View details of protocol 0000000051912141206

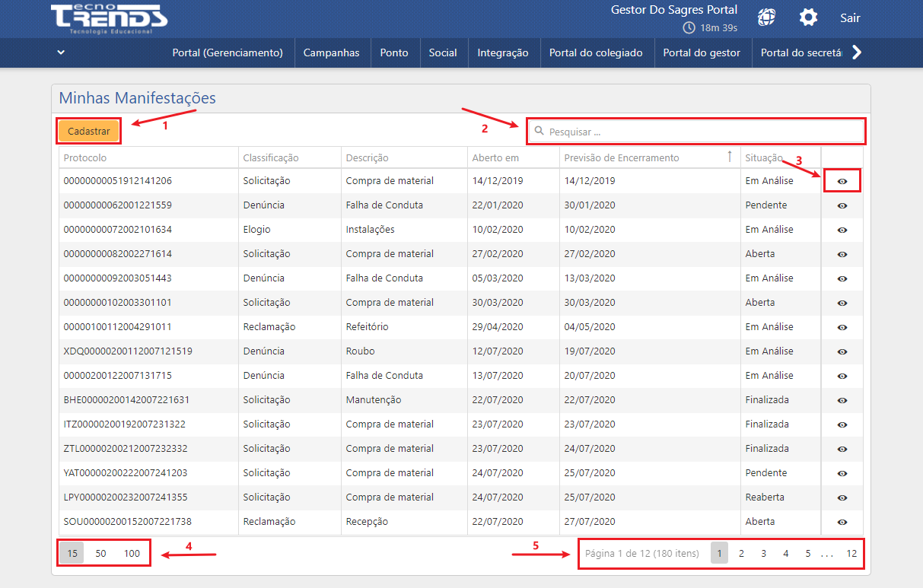842,181
